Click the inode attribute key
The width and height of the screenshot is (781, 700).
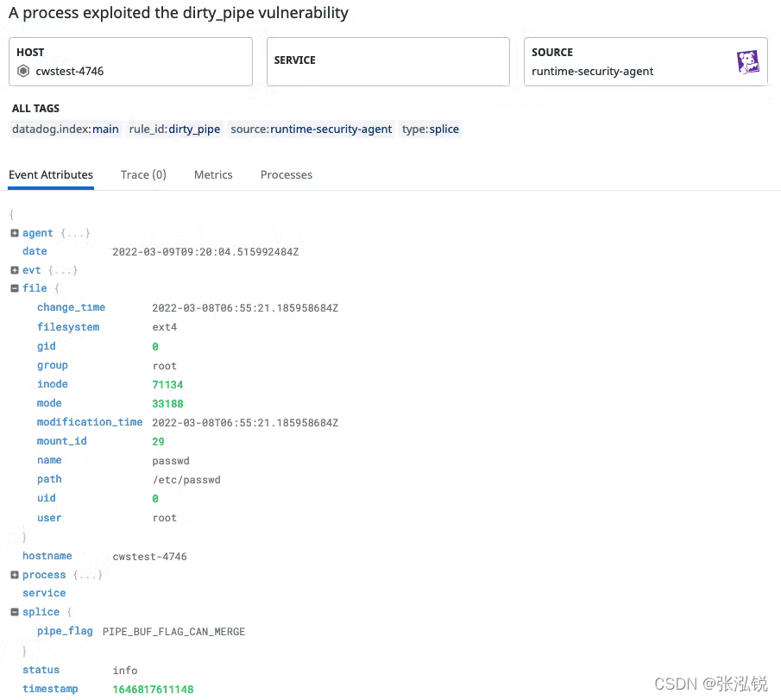tap(53, 383)
